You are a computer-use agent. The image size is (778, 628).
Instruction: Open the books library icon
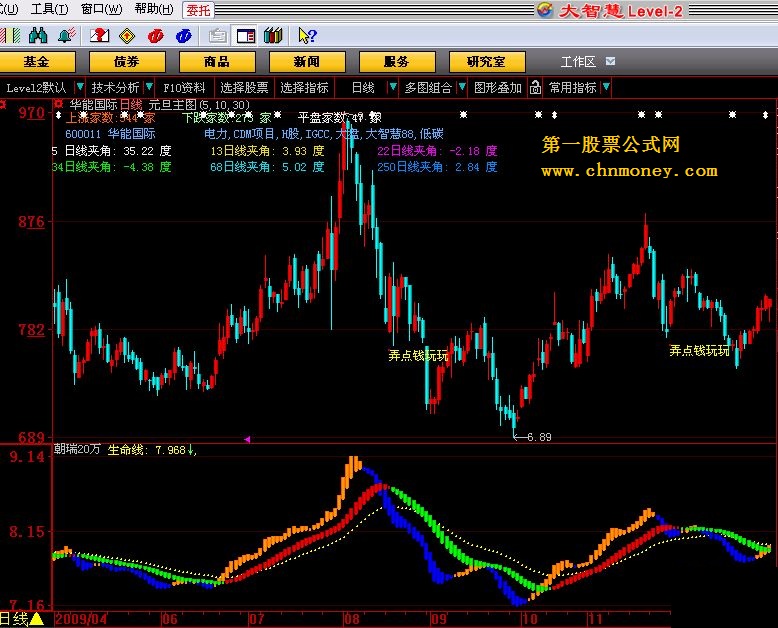273,36
